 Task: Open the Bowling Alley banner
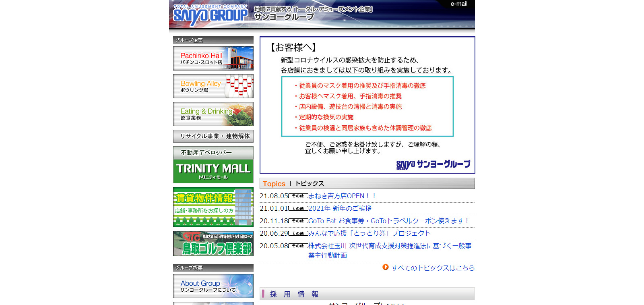point(213,86)
